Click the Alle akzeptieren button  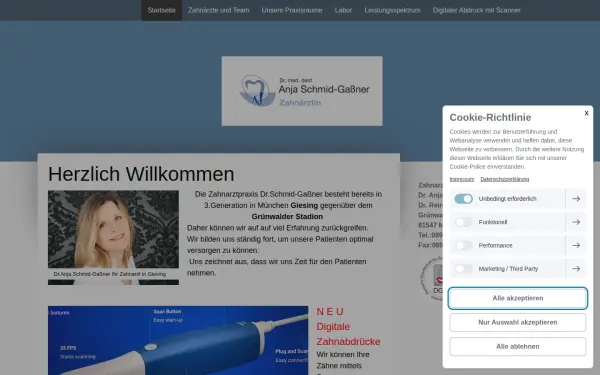(x=517, y=298)
